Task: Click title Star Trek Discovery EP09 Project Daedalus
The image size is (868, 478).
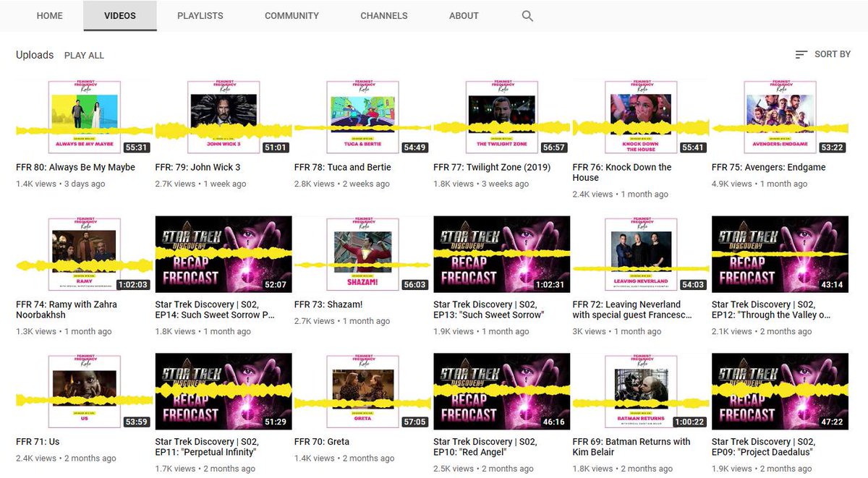Action: 764,447
